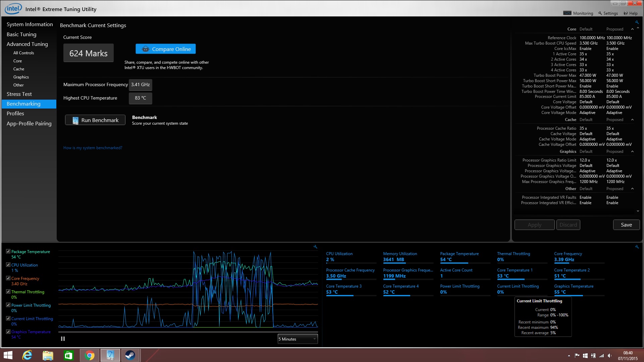644x362 pixels.
Task: Click the wrench icon above the monitor tiles
Action: click(637, 247)
